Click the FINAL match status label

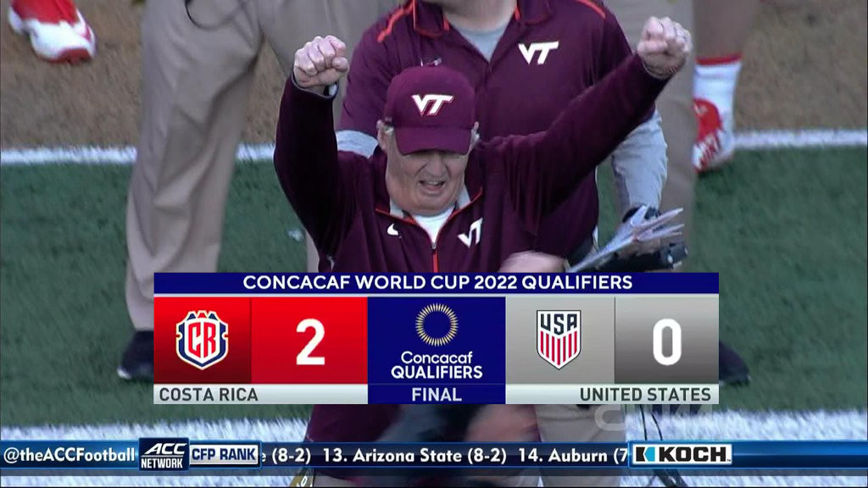[437, 395]
